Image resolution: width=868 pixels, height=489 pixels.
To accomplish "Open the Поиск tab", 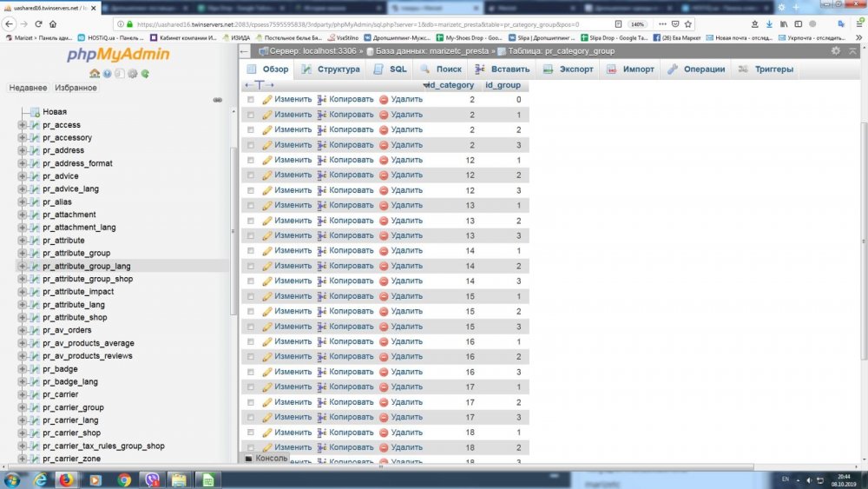I will 441,69.
